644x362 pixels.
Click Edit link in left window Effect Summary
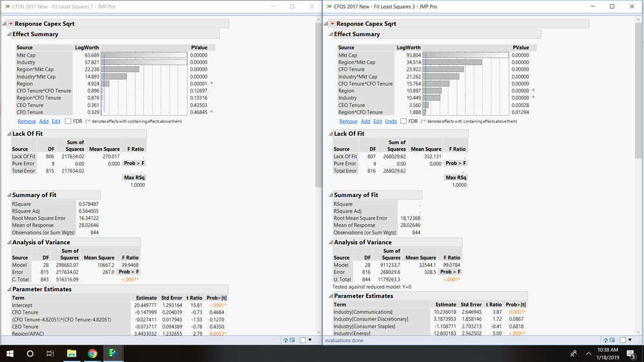[x=56, y=121]
